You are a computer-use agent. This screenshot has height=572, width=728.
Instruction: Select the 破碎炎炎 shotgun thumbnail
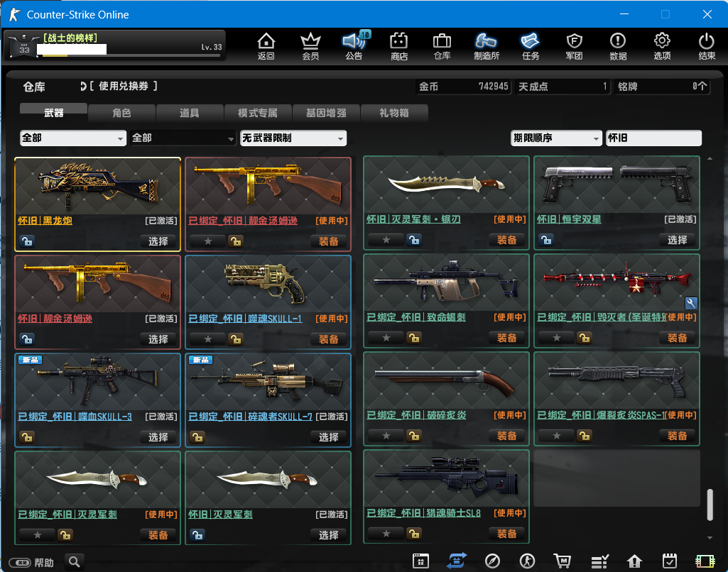coord(446,380)
